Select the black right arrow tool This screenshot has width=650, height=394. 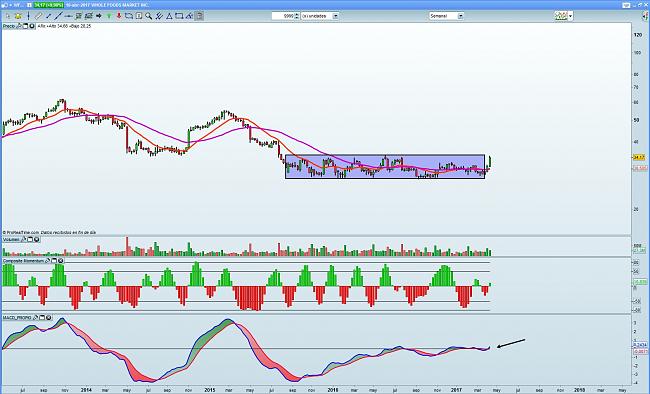99,16
